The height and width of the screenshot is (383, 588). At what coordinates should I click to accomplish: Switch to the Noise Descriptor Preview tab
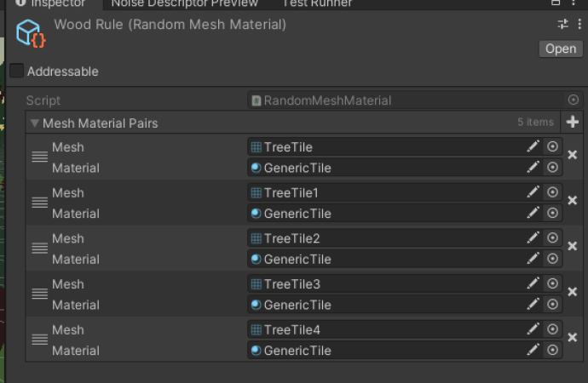tap(185, 3)
